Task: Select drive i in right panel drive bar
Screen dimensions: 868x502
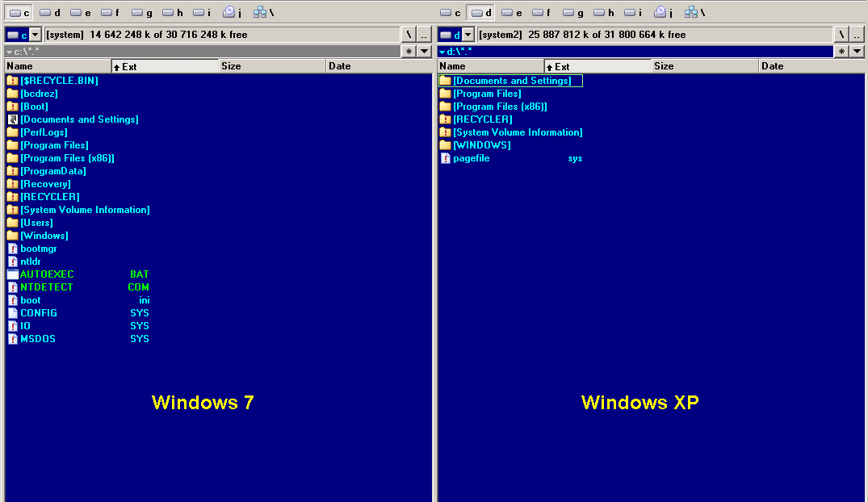Action: (633, 12)
